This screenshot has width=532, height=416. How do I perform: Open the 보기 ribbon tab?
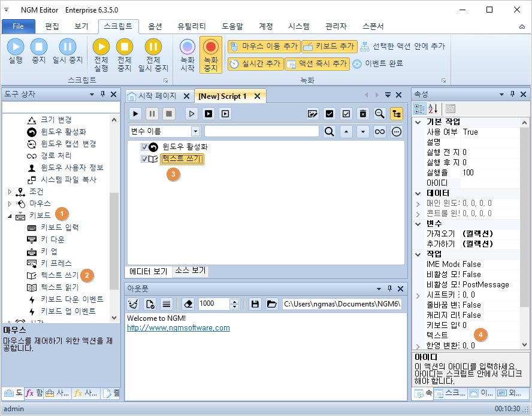coord(81,26)
